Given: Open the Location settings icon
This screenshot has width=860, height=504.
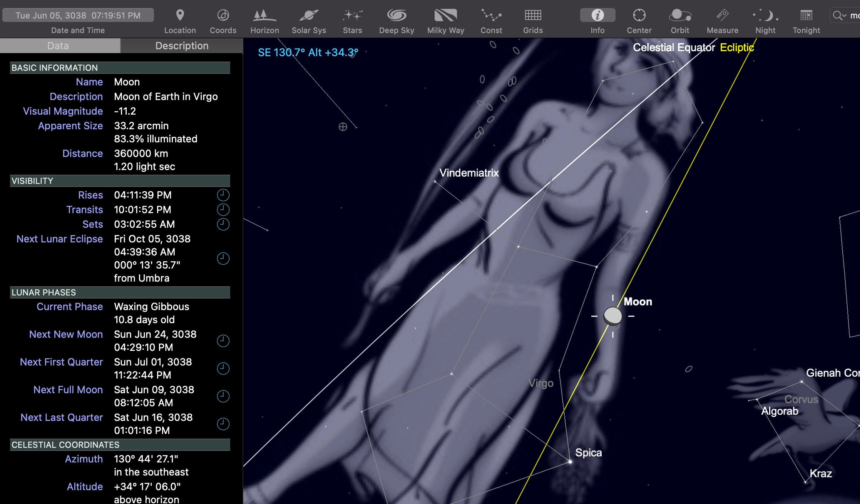Looking at the screenshot, I should point(180,15).
